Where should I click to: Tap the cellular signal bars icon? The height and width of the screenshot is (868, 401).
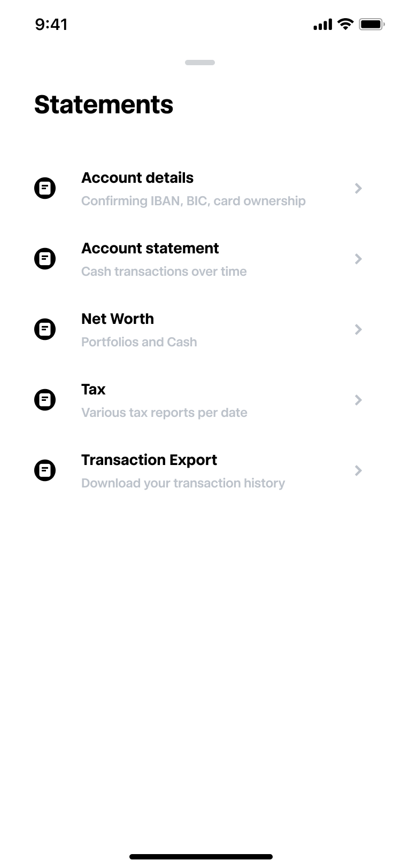pos(322,24)
